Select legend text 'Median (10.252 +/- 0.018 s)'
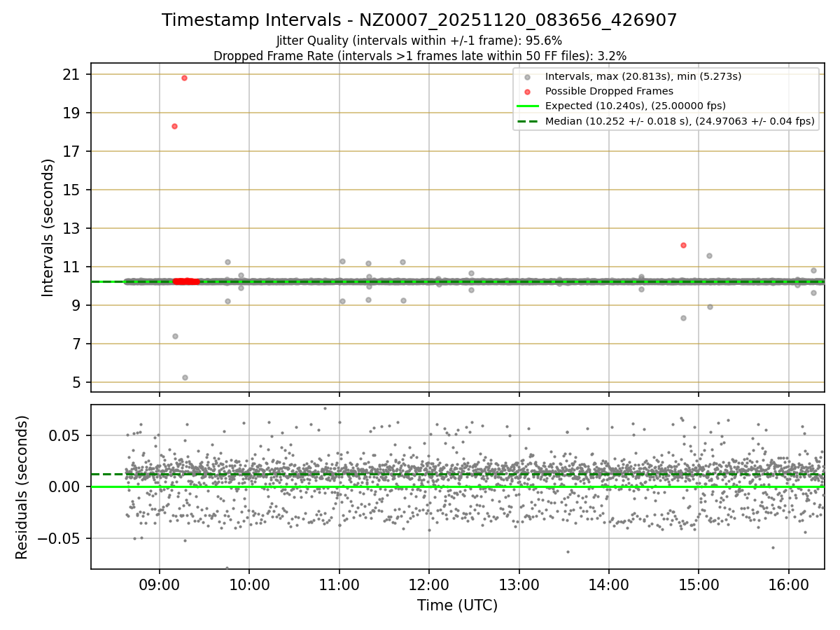The image size is (840, 630). tap(617, 121)
